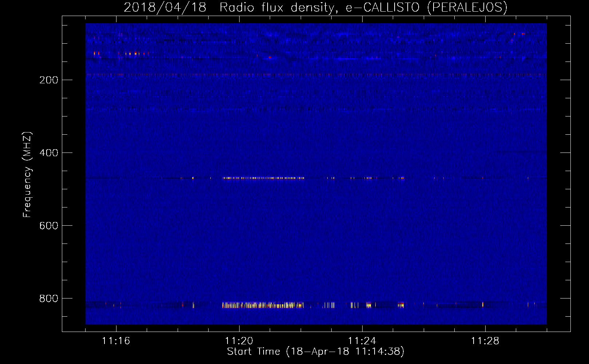Click the 600 frequency tick label
This screenshot has width=589, height=364.
click(x=49, y=226)
